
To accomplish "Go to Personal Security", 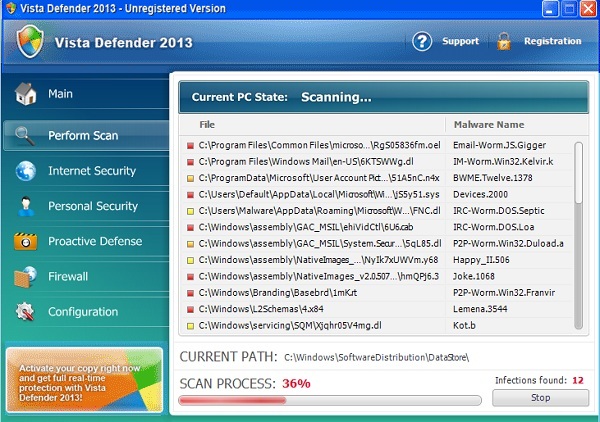I will 86,206.
